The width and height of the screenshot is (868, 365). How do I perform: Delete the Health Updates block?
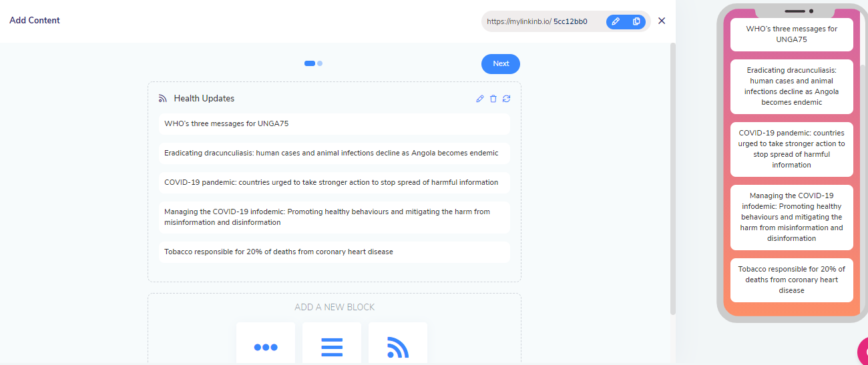coord(493,99)
